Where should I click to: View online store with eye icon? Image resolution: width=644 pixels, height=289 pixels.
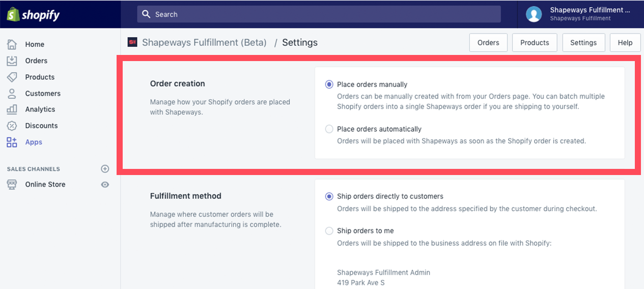105,185
